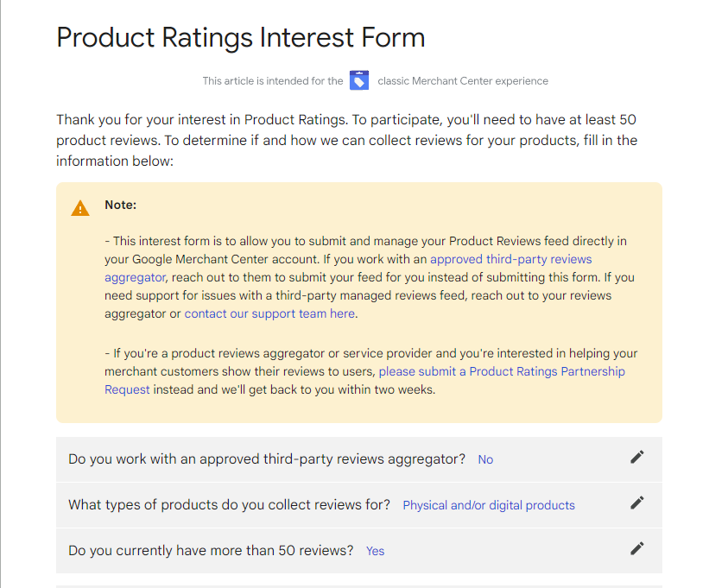Click the 'No' answer to aggregator question
This screenshot has height=588, width=709.
click(x=485, y=459)
